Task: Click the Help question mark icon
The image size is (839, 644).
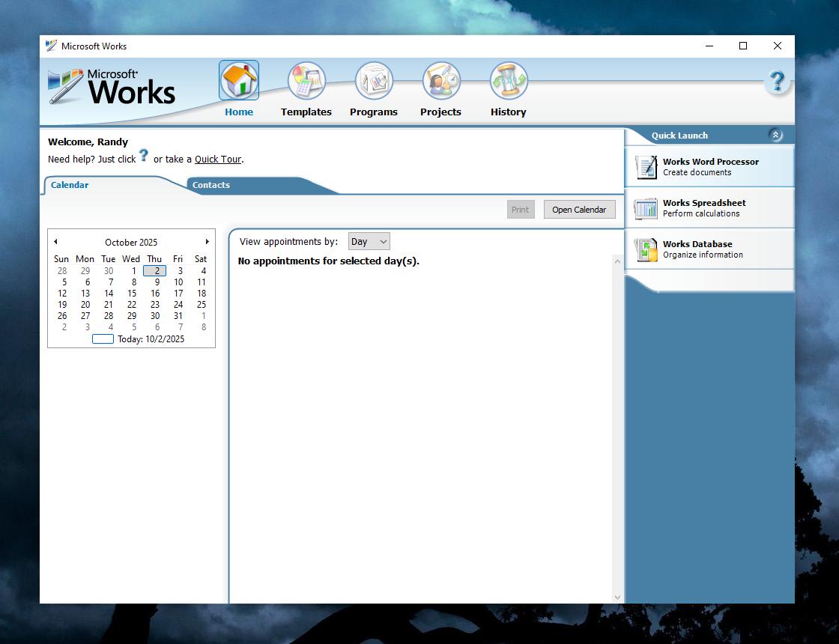Action: [x=777, y=81]
